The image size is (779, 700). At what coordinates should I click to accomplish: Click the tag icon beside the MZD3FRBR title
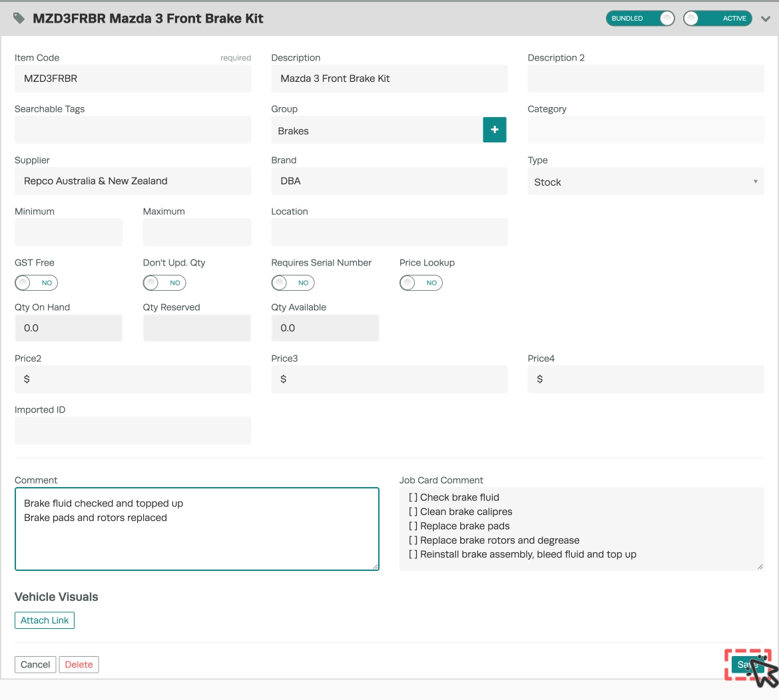[19, 19]
